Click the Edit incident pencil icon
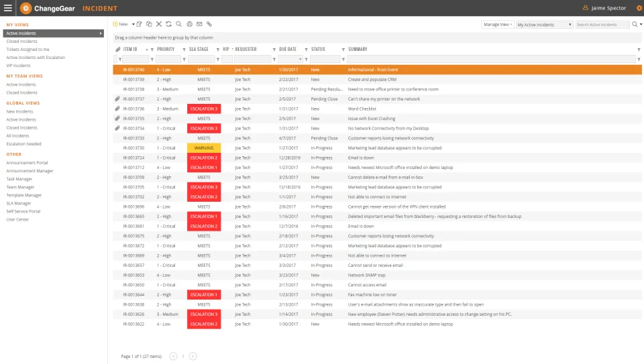The height and width of the screenshot is (364, 644). 140,24
